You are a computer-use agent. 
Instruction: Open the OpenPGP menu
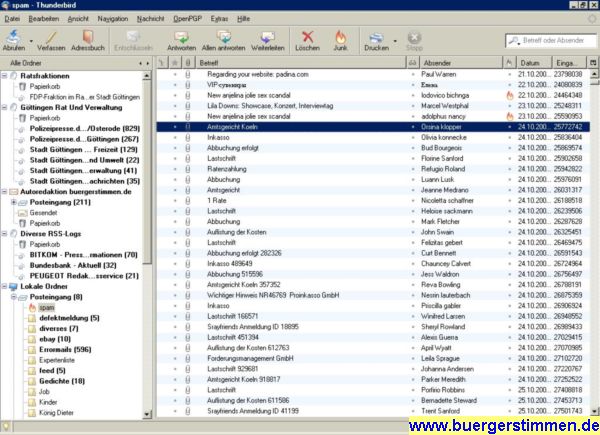[x=187, y=19]
